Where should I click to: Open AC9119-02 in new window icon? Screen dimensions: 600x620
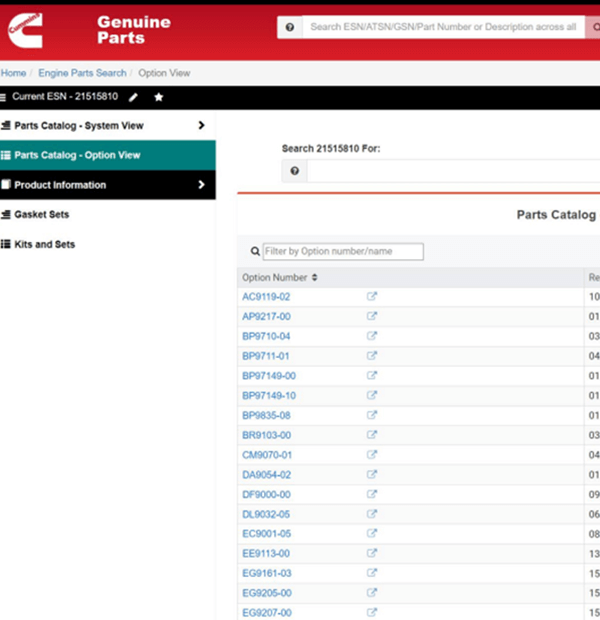[x=372, y=296]
